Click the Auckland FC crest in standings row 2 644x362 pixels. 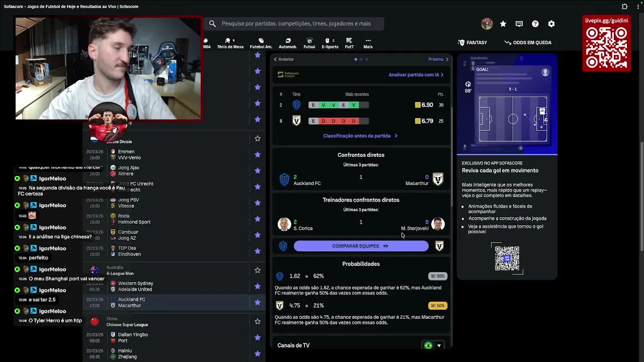coord(296,105)
